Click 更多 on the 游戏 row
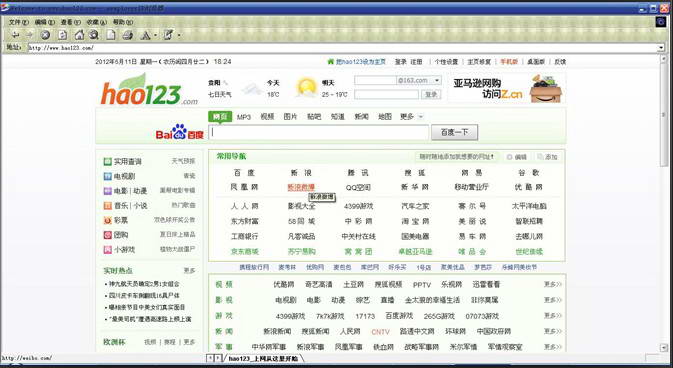673x368 pixels. pyautogui.click(x=553, y=316)
